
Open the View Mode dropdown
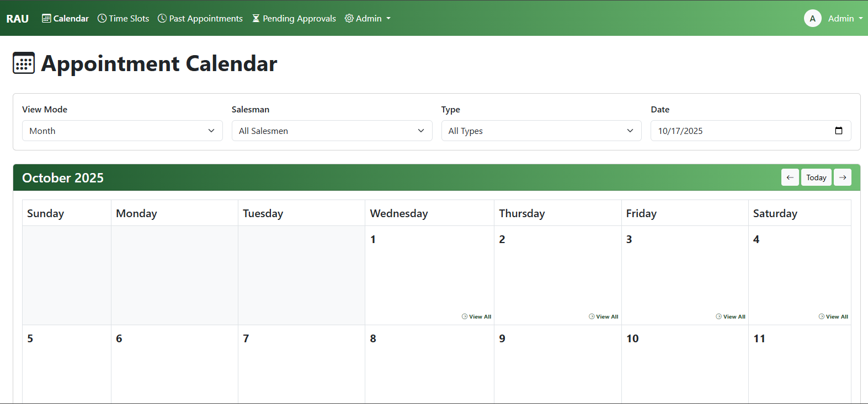pyautogui.click(x=122, y=131)
